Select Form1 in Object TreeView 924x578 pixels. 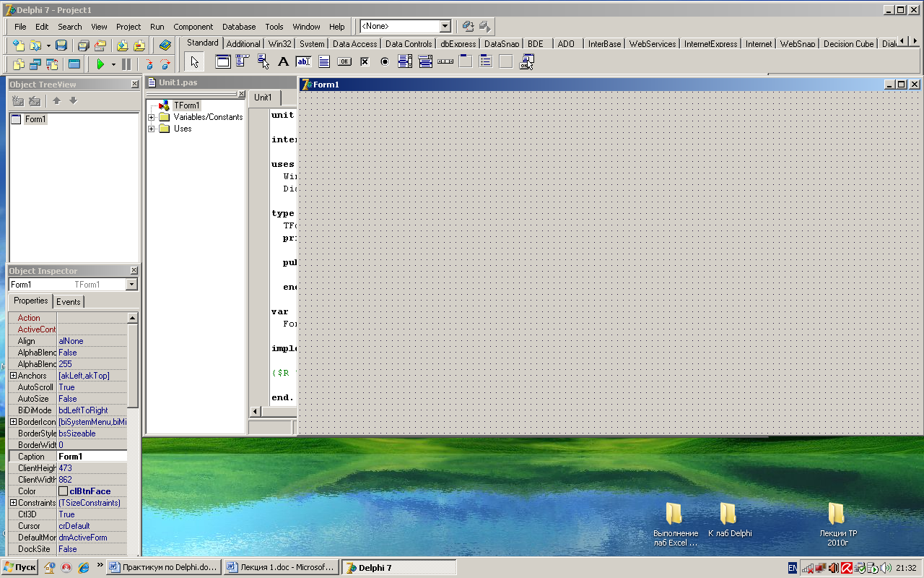pos(35,119)
